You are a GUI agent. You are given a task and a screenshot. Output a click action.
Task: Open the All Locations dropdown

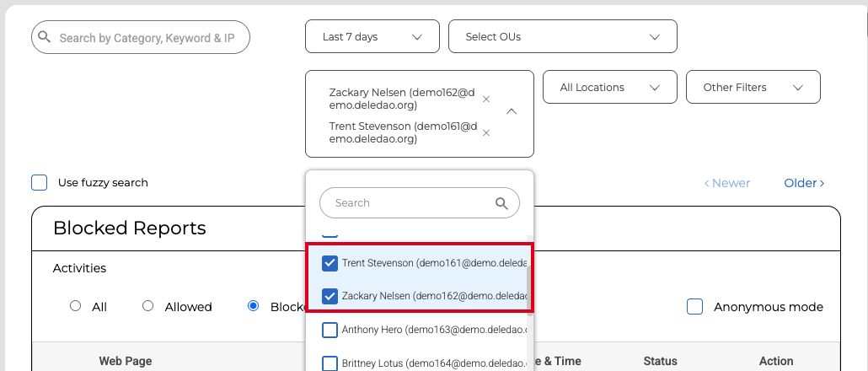tap(609, 87)
